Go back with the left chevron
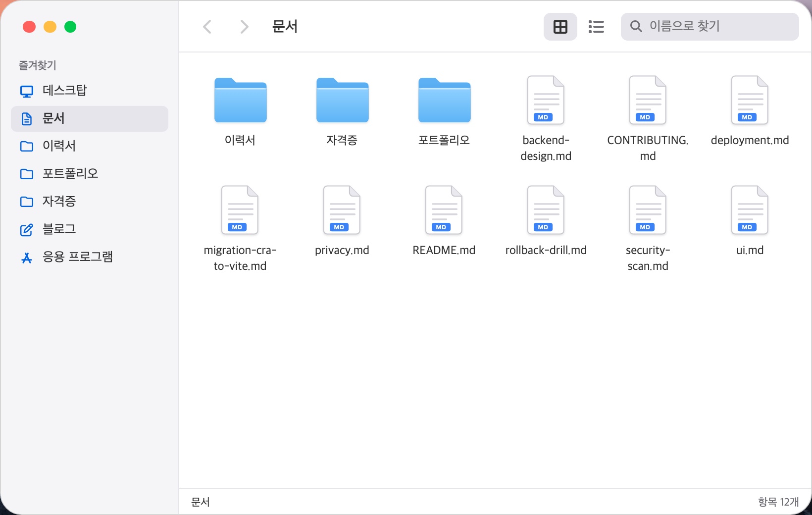Screen dimensions: 812x515 point(207,27)
